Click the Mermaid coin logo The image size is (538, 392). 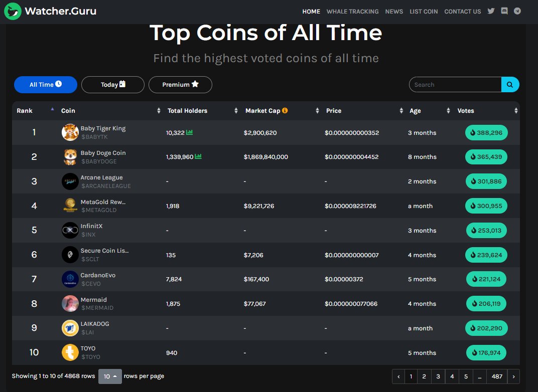(70, 304)
